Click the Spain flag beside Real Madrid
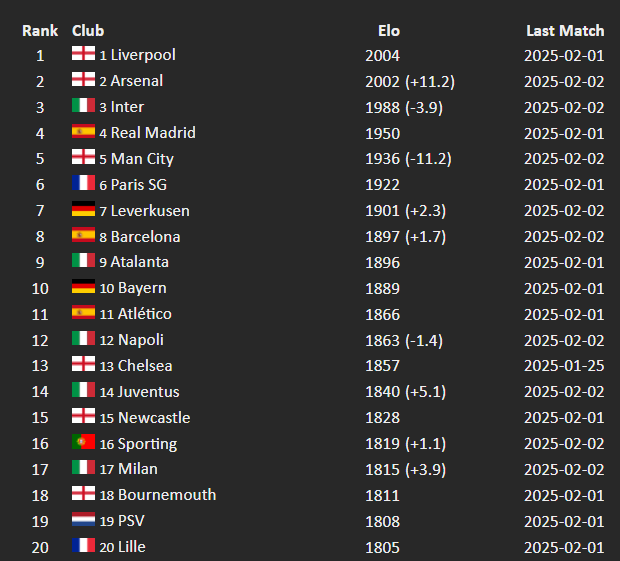The image size is (620, 561). [83, 132]
